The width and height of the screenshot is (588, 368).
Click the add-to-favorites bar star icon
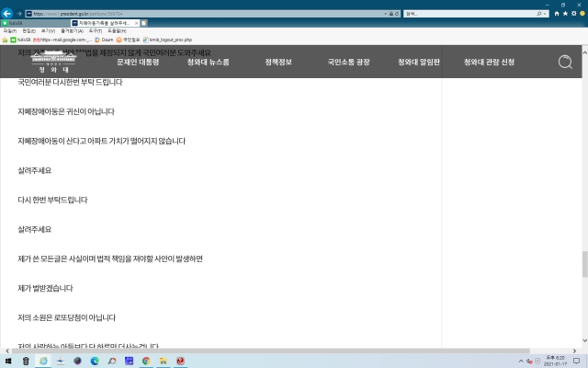click(x=5, y=40)
